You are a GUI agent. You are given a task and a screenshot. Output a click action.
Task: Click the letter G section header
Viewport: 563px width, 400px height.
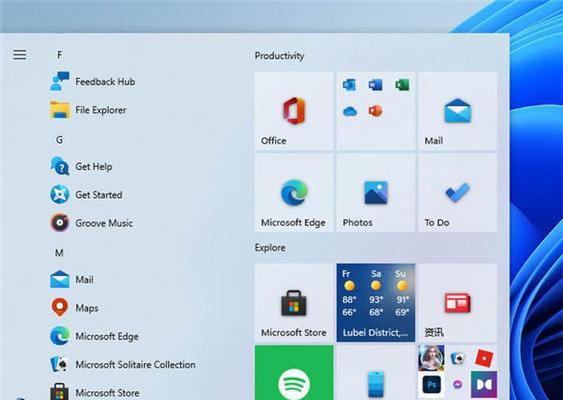[x=60, y=140]
